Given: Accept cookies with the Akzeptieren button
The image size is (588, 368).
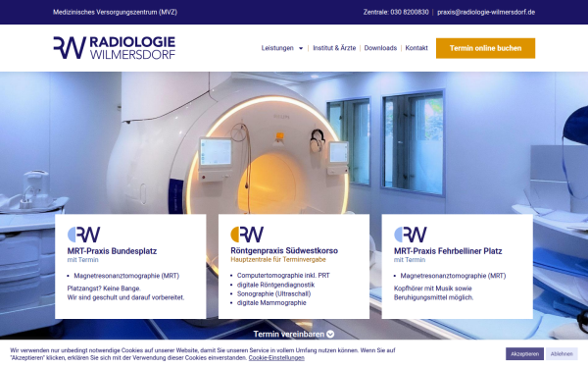Looking at the screenshot, I should (524, 353).
